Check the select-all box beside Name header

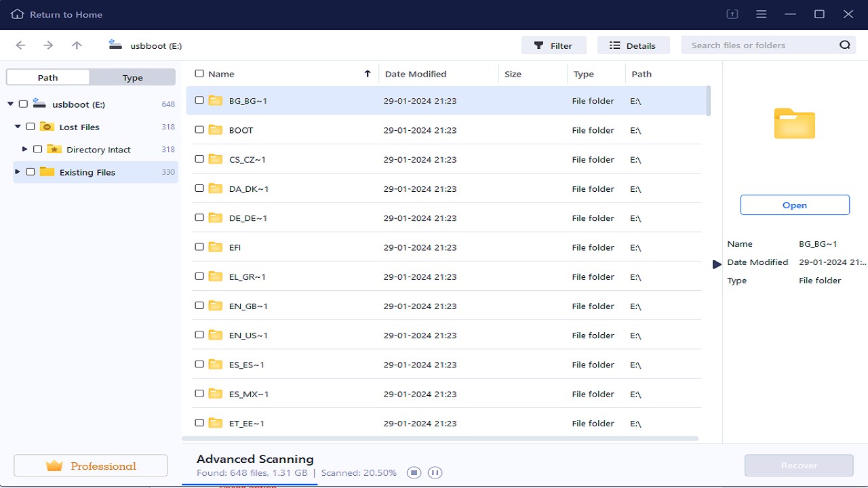[x=199, y=73]
